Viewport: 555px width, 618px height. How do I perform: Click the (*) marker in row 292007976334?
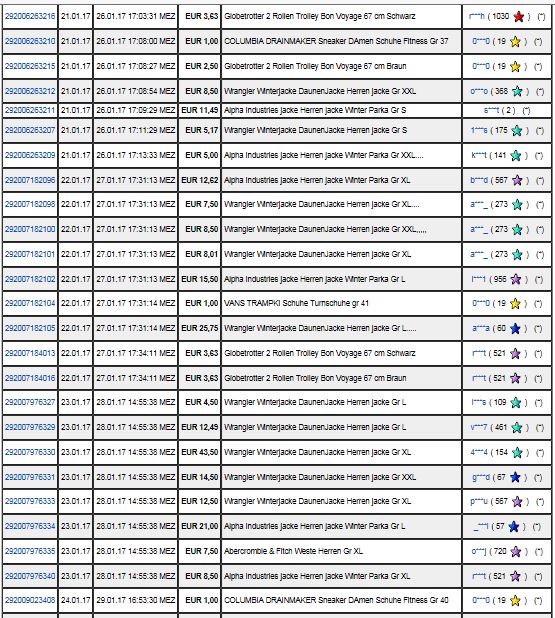pyautogui.click(x=536, y=526)
